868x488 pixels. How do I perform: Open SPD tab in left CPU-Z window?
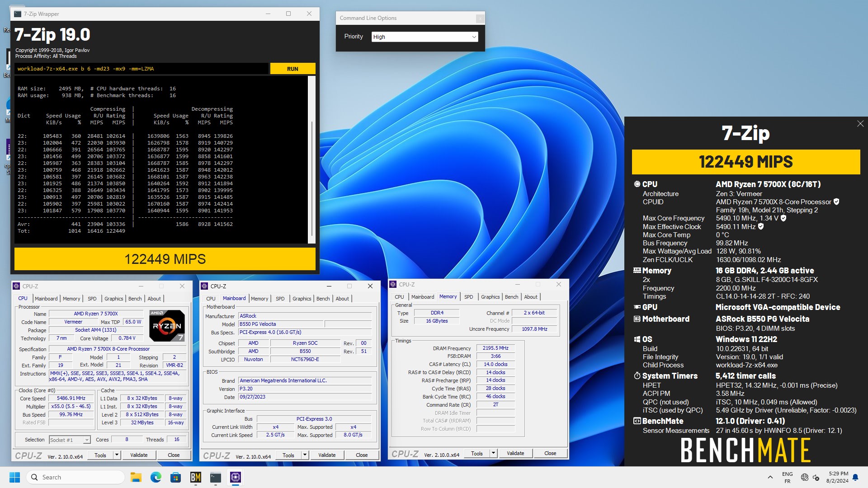92,299
